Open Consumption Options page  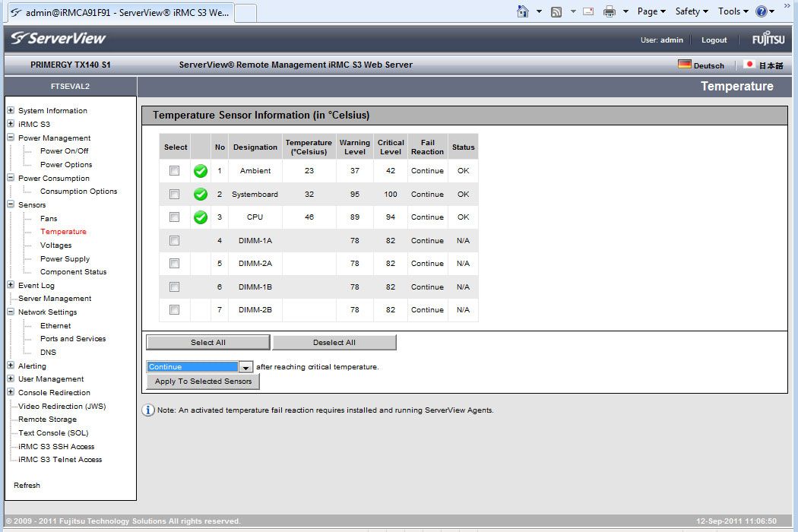[x=78, y=191]
